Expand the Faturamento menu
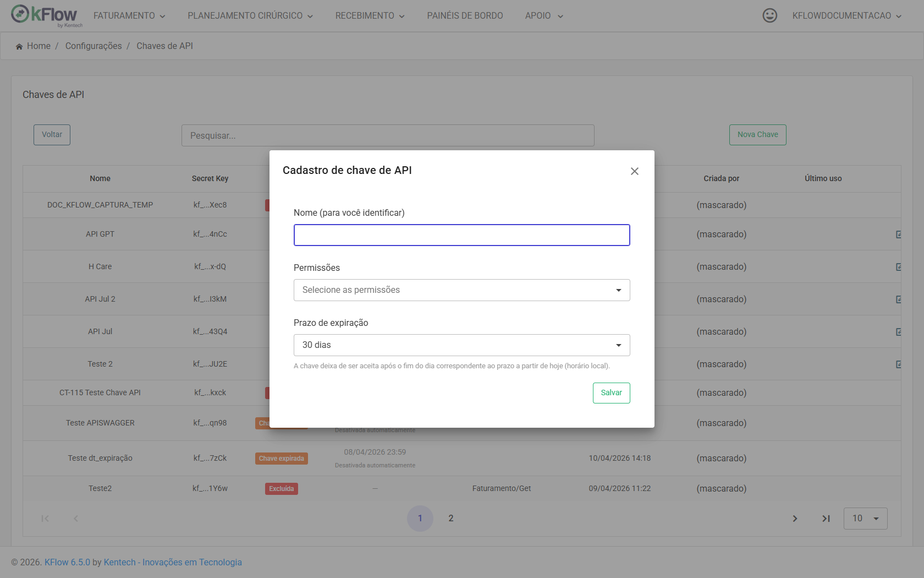The height and width of the screenshot is (578, 924). click(129, 16)
